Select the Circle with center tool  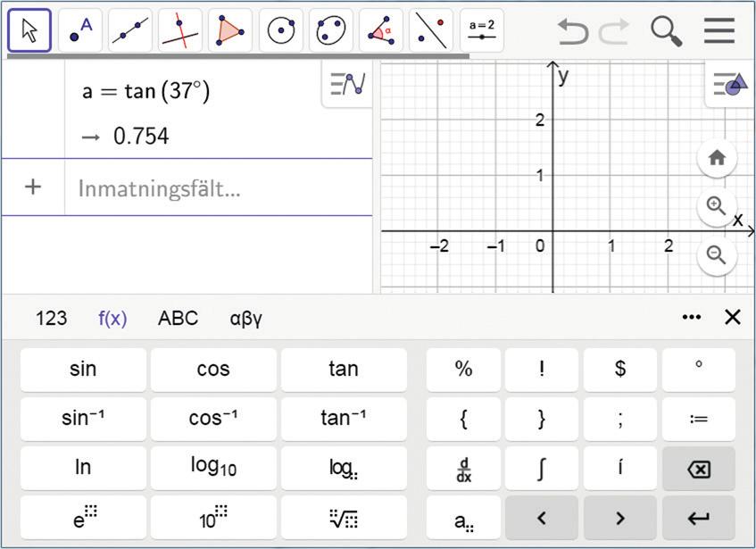tap(281, 30)
